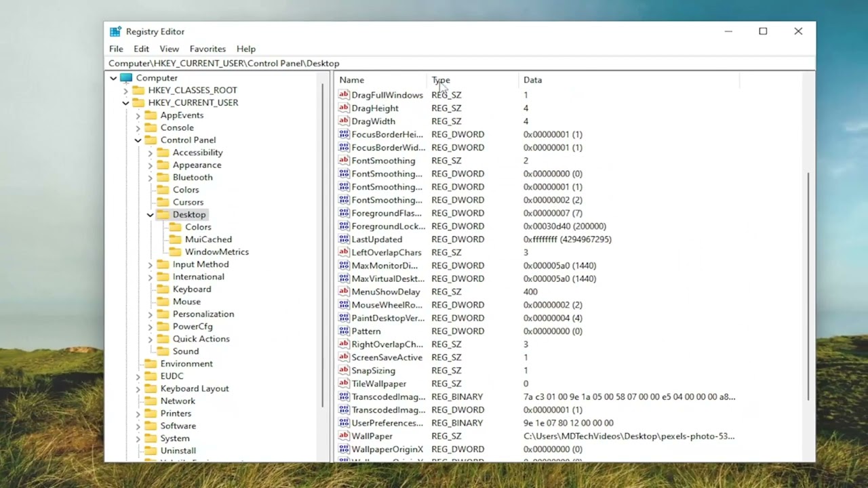This screenshot has width=868, height=488.
Task: Click the string icon beside WallPaper
Action: 344,436
